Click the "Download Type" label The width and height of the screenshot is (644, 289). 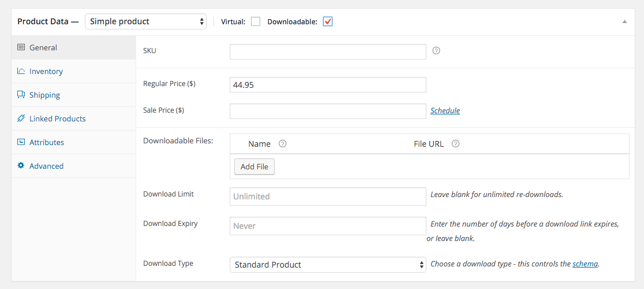click(x=168, y=263)
